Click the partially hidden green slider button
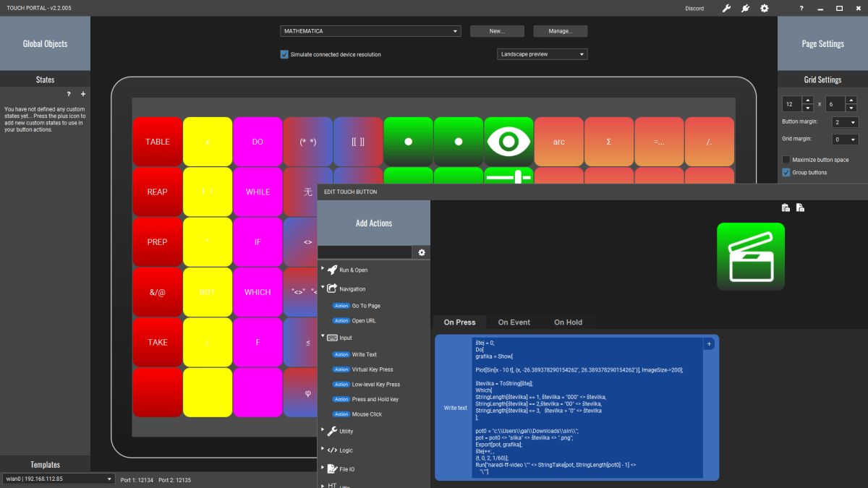Screen dimensions: 868x488 pyautogui.click(x=509, y=176)
